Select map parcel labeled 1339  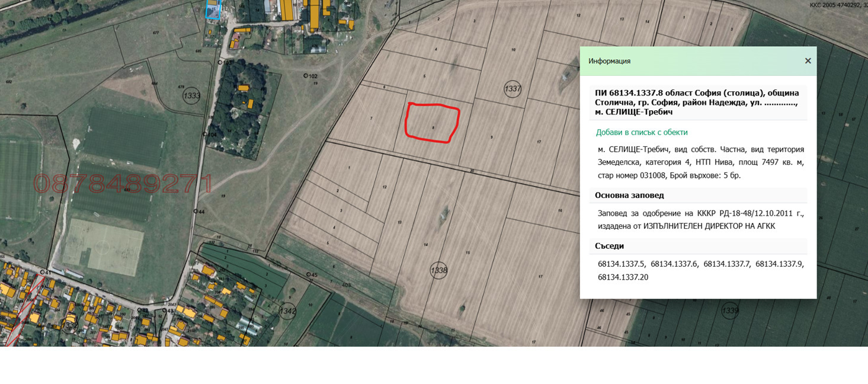730,311
